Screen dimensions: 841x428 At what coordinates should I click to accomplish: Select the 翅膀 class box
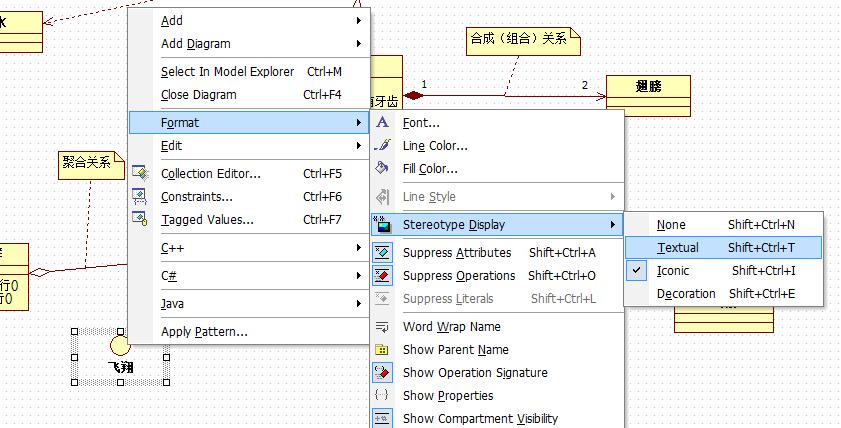648,95
